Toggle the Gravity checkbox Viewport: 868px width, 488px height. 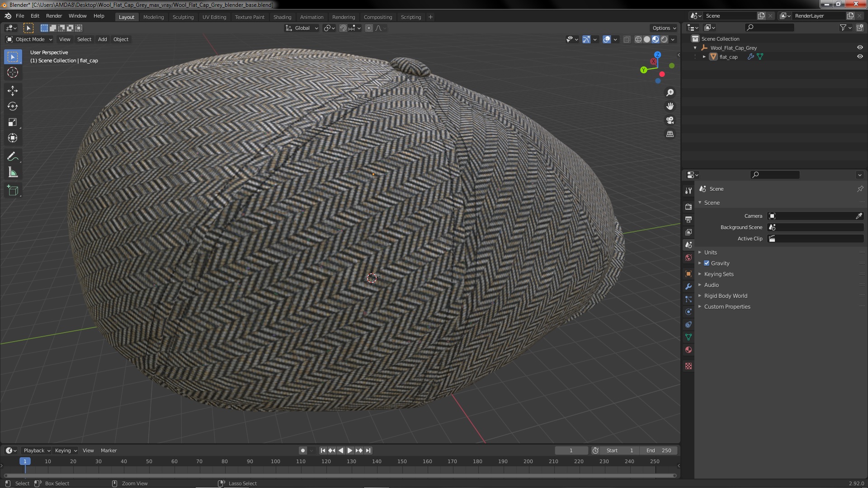pyautogui.click(x=707, y=263)
